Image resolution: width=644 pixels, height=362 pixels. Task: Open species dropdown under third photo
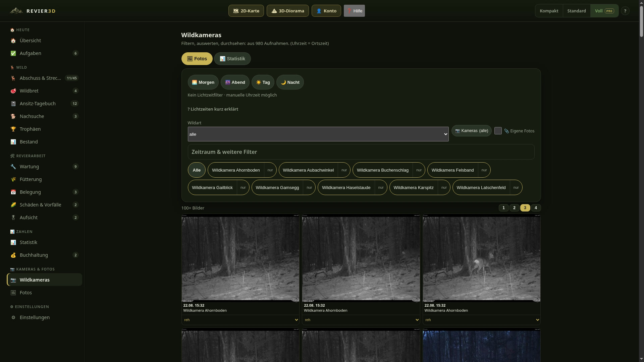click(x=481, y=320)
